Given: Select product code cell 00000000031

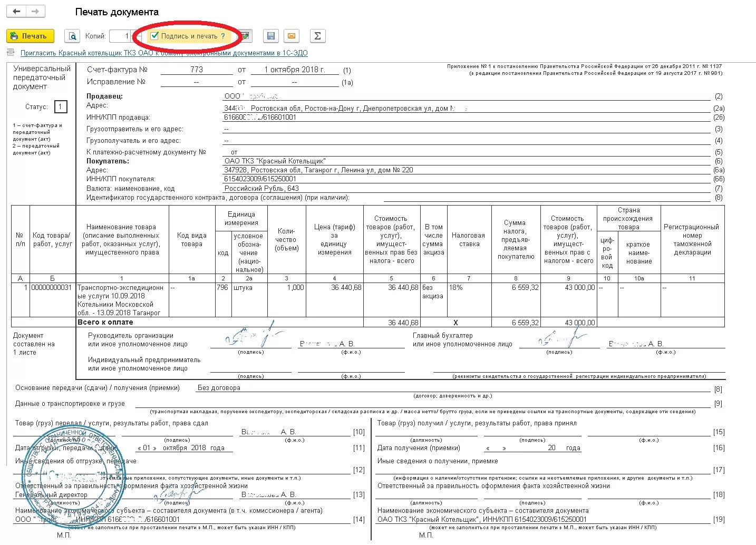Looking at the screenshot, I should click(53, 300).
